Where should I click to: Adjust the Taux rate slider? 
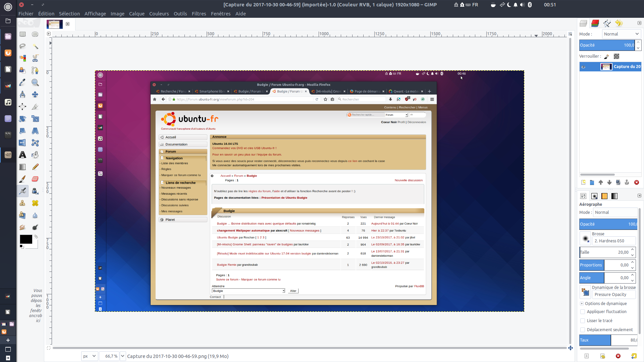click(608, 340)
